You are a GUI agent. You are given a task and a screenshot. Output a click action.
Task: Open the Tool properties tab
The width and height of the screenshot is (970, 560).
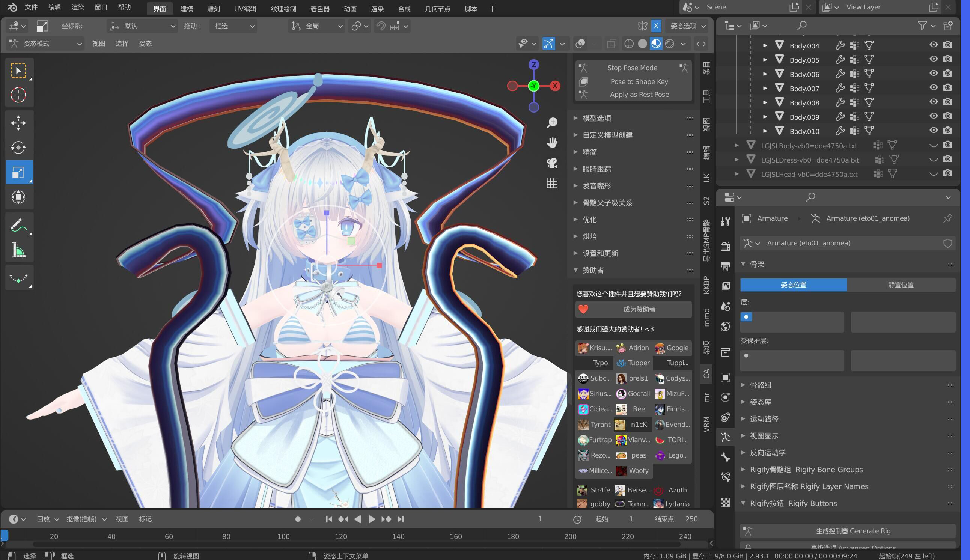click(725, 221)
